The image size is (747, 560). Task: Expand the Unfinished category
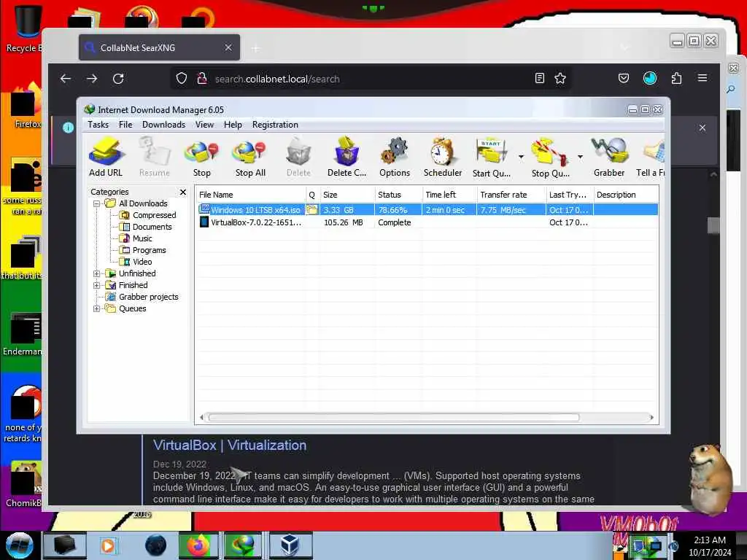click(x=97, y=274)
